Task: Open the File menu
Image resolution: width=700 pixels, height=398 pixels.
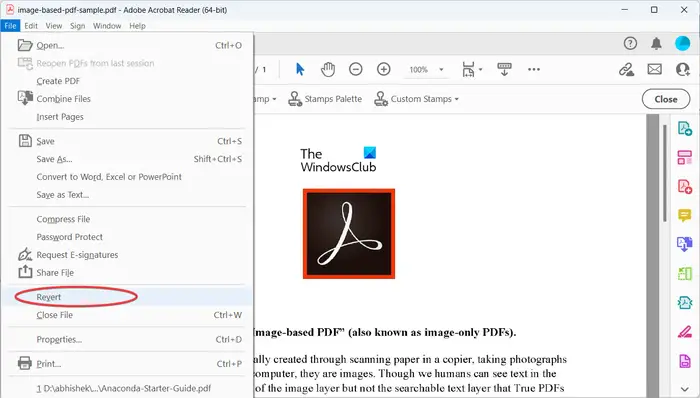Action: pos(10,26)
